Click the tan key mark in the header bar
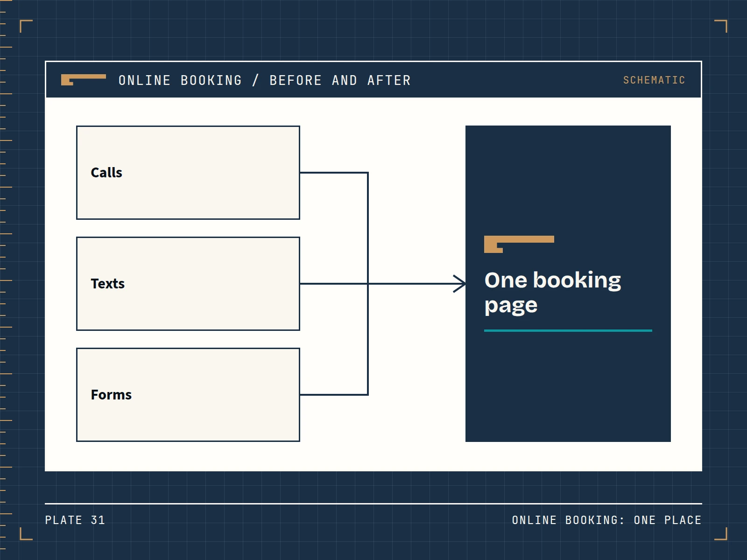 click(84, 80)
